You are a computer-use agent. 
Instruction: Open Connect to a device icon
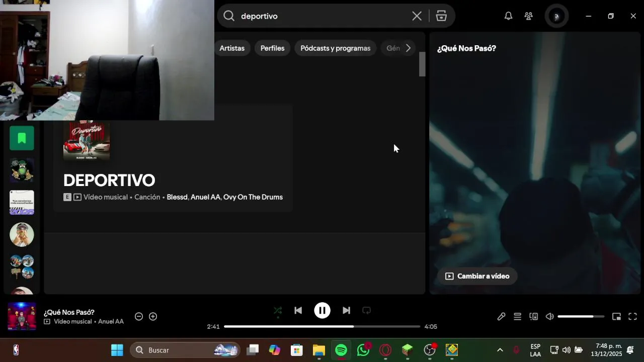pyautogui.click(x=533, y=316)
